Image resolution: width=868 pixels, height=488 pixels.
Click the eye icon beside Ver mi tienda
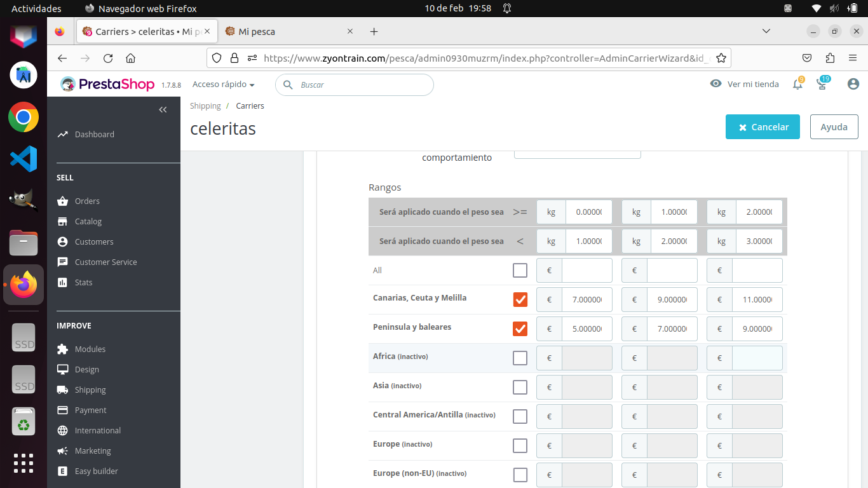point(716,84)
